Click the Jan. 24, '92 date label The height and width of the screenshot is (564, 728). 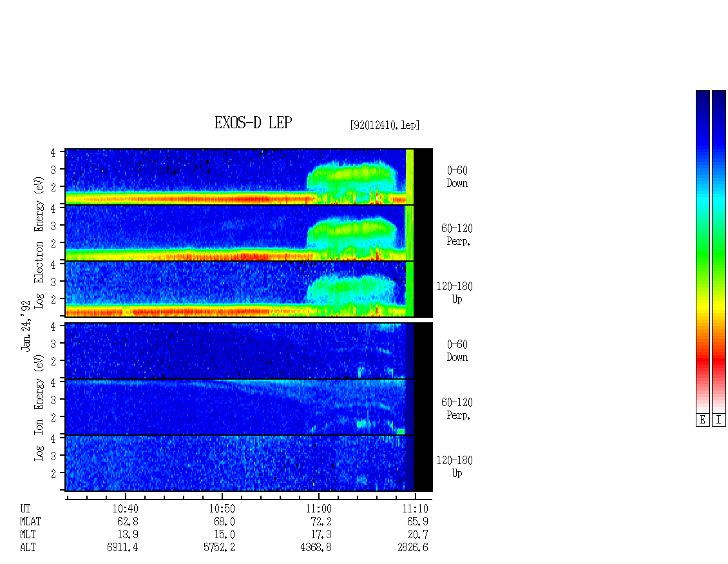(26, 326)
